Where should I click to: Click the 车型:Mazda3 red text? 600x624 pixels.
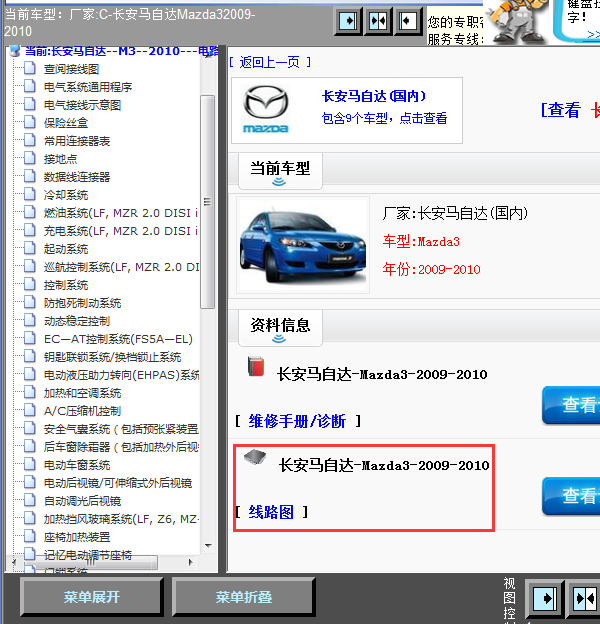(x=421, y=242)
